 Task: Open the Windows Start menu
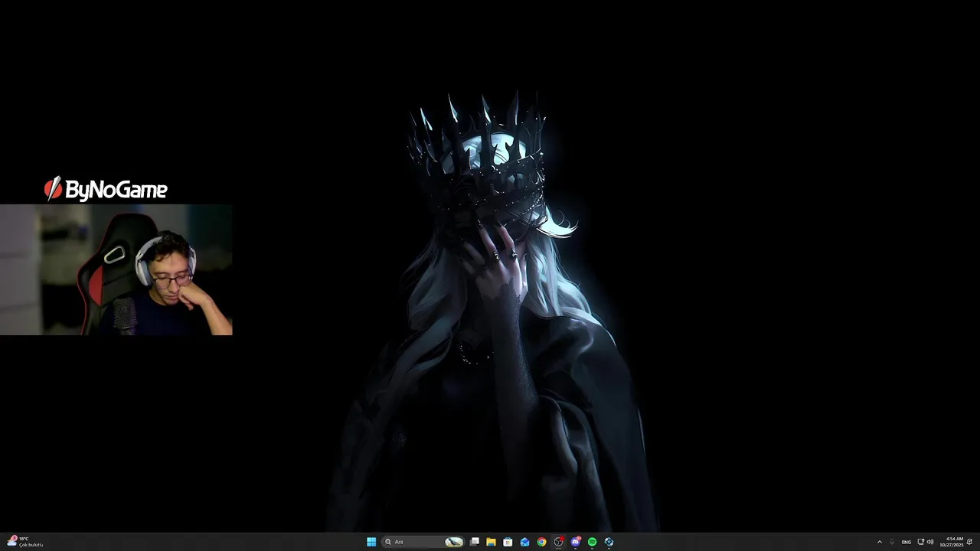point(371,542)
